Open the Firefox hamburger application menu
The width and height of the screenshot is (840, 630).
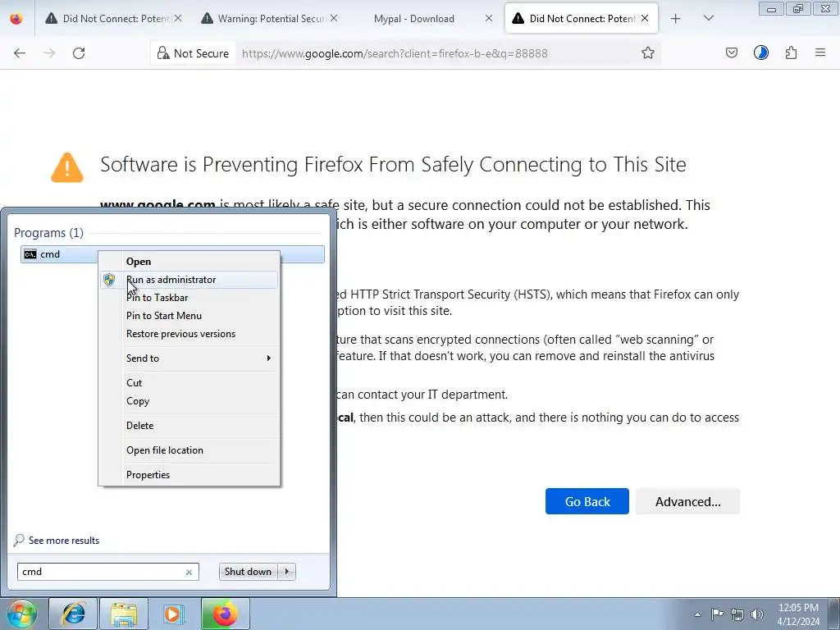[x=820, y=53]
